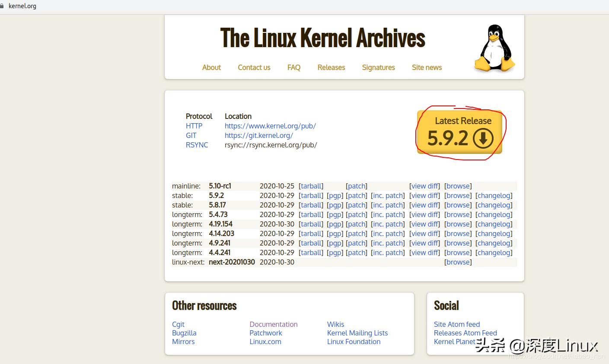The width and height of the screenshot is (609, 364).
Task: Open the Releases menu item
Action: pyautogui.click(x=331, y=67)
